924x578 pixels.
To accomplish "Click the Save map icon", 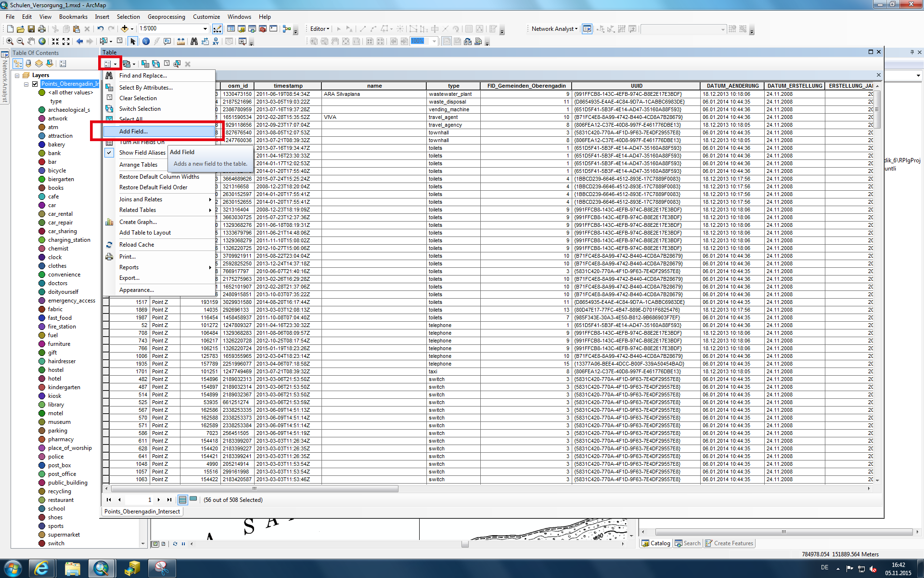I will [x=31, y=29].
